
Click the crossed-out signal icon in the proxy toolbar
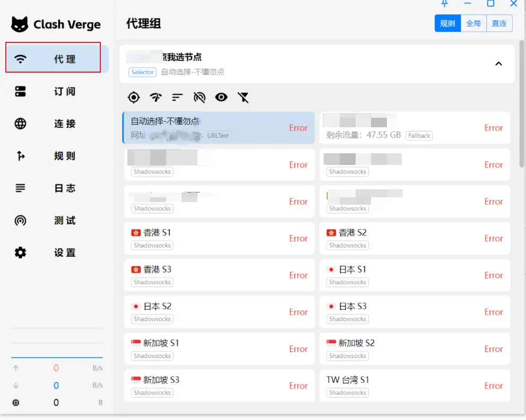(x=199, y=97)
